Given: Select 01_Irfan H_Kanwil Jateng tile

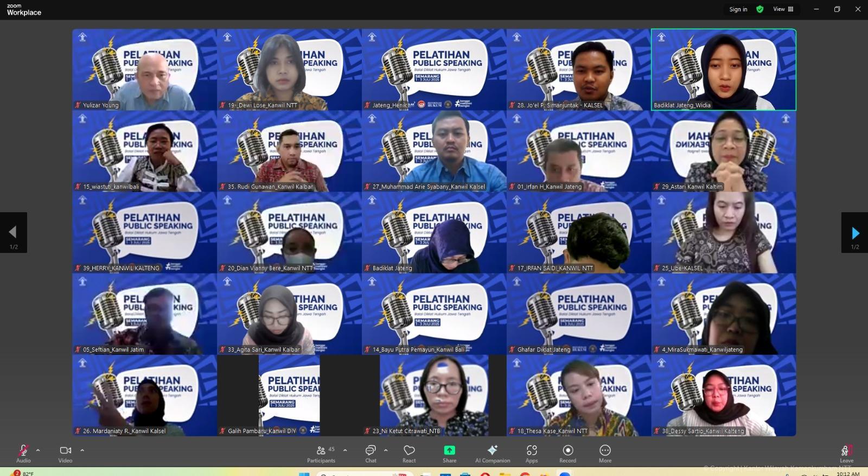Looking at the screenshot, I should (x=579, y=151).
